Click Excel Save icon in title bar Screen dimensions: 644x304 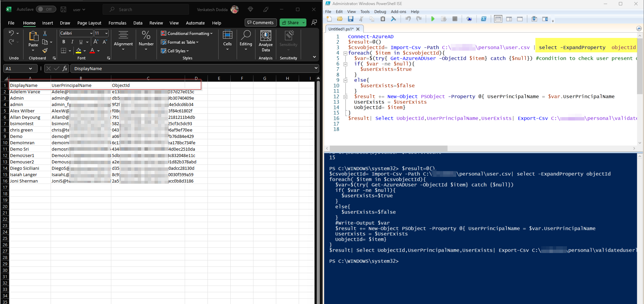[x=63, y=9]
